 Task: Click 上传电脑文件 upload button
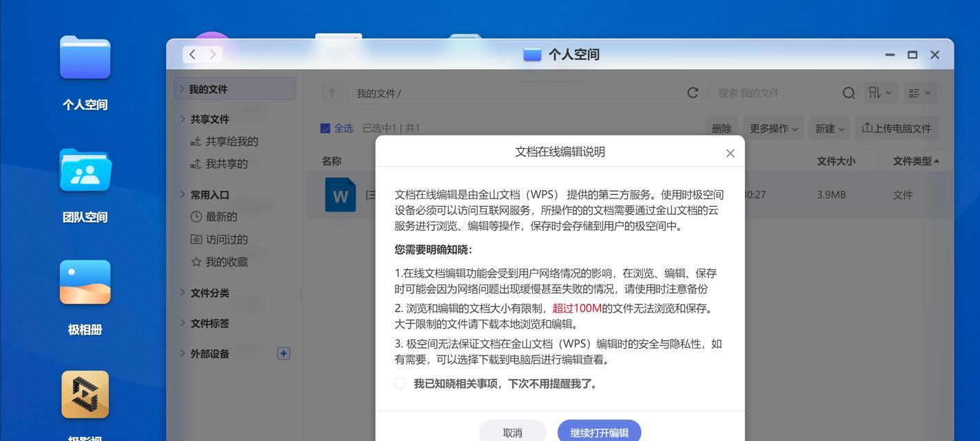(x=897, y=128)
